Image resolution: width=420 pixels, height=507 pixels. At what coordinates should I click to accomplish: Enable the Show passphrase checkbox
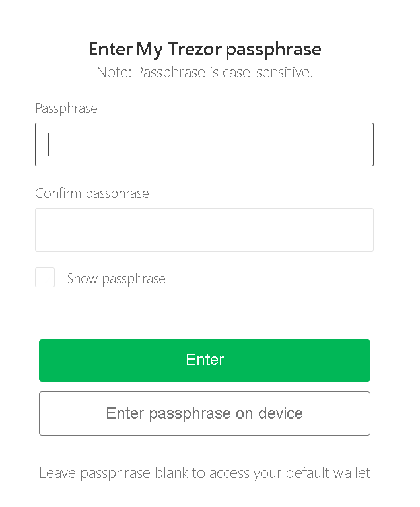[x=45, y=278]
